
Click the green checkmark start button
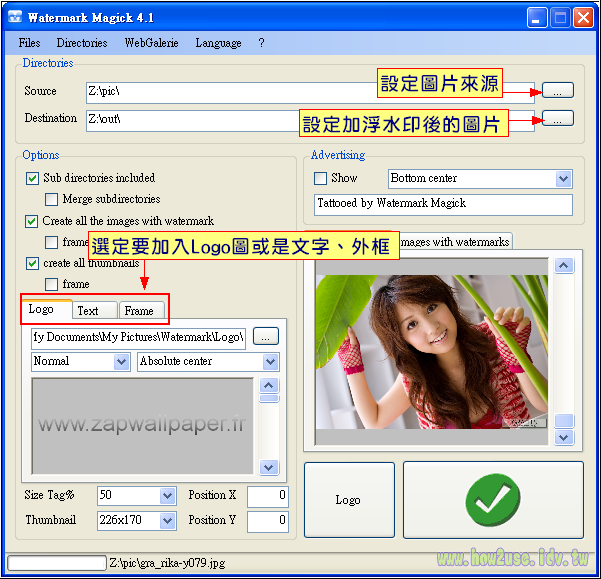click(x=493, y=500)
